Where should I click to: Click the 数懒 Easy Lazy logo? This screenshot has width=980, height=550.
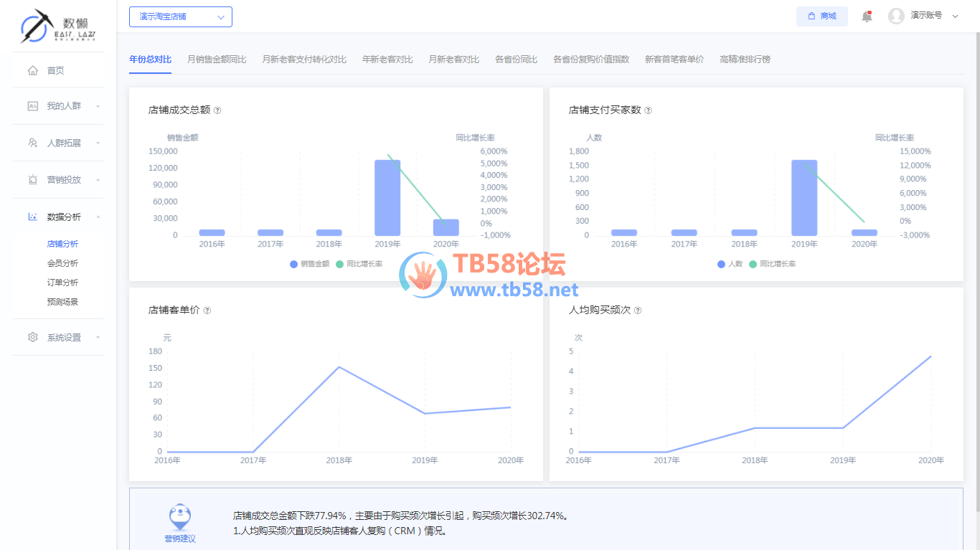point(58,27)
